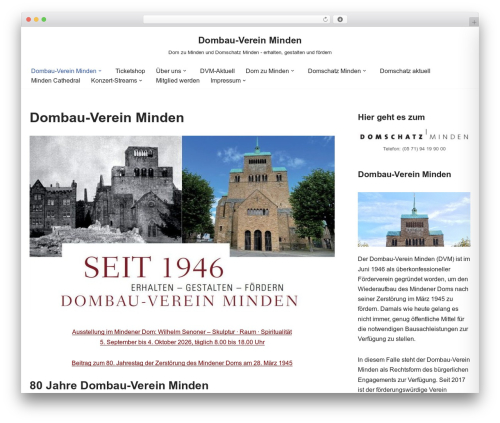The image size is (500, 423).
Task: Expand the Über uns dropdown arrow
Action: click(x=184, y=71)
